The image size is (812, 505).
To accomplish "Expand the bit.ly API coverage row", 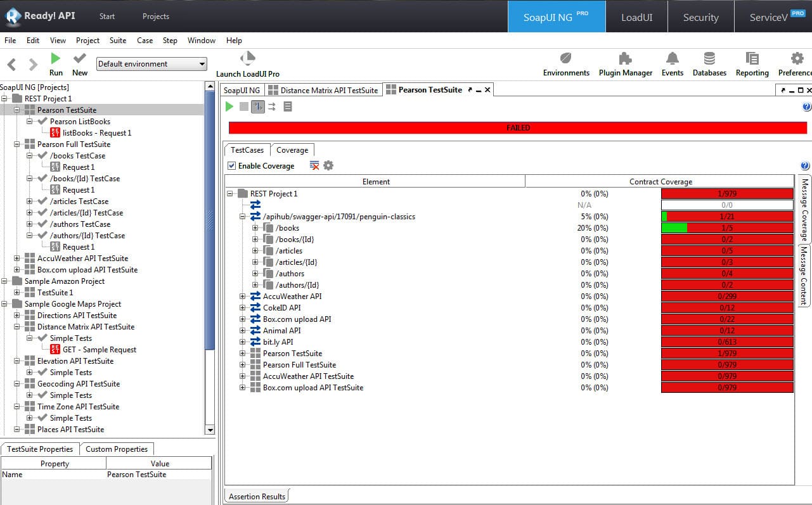I will tap(243, 342).
